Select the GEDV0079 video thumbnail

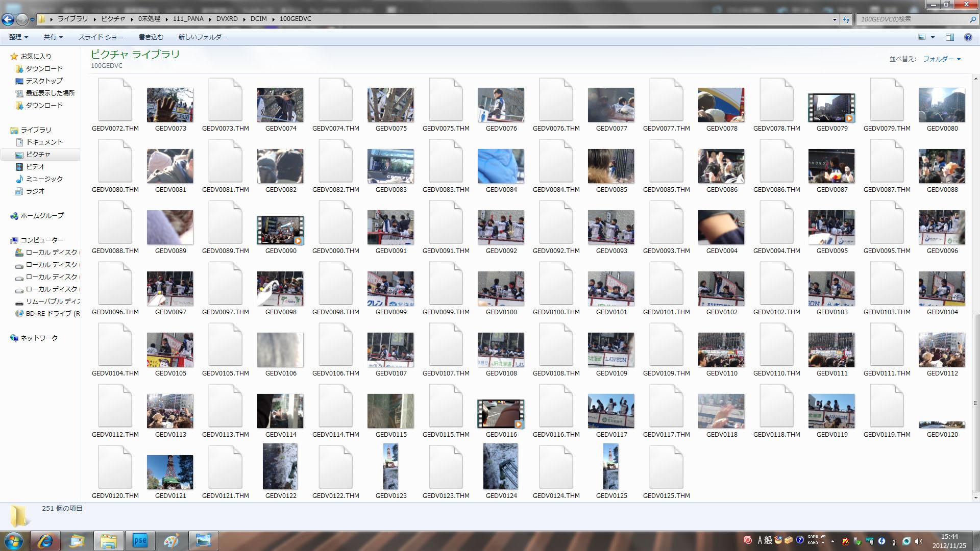pyautogui.click(x=831, y=108)
